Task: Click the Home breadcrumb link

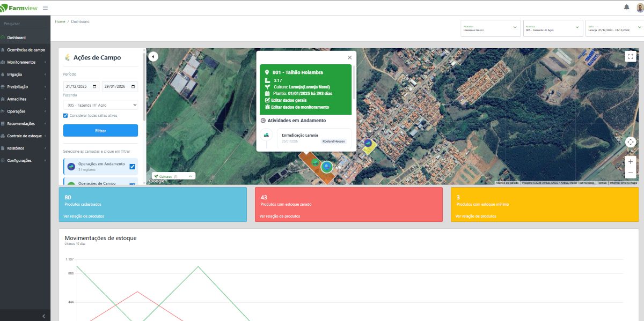Action: coord(60,21)
